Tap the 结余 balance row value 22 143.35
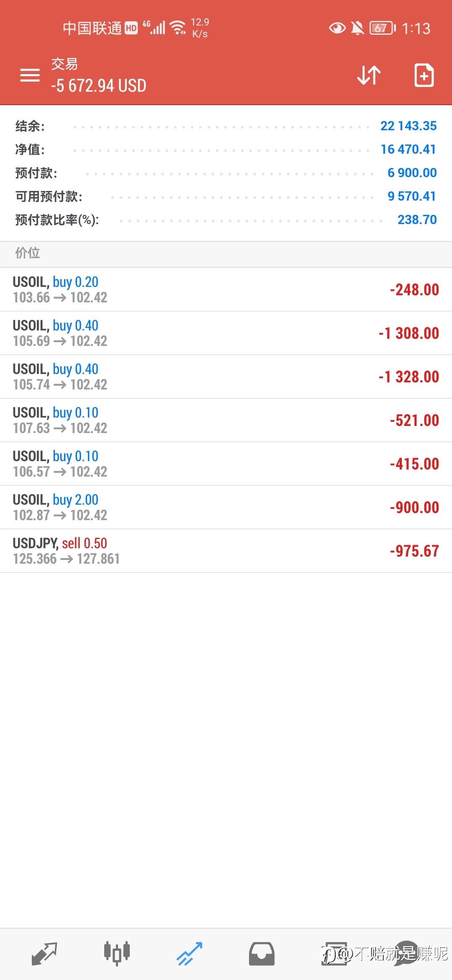452x980 pixels. (408, 126)
